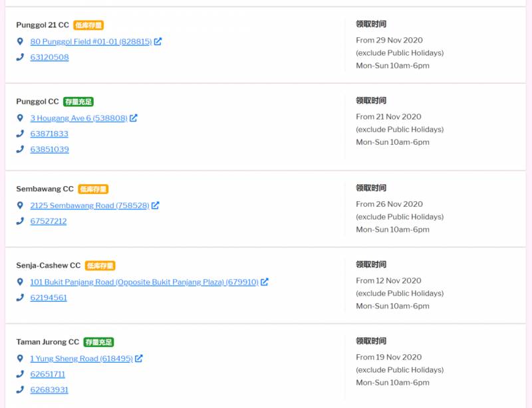Click map pin icon for Punggol 21 CC
Screen dimensions: 532x408
click(20, 41)
